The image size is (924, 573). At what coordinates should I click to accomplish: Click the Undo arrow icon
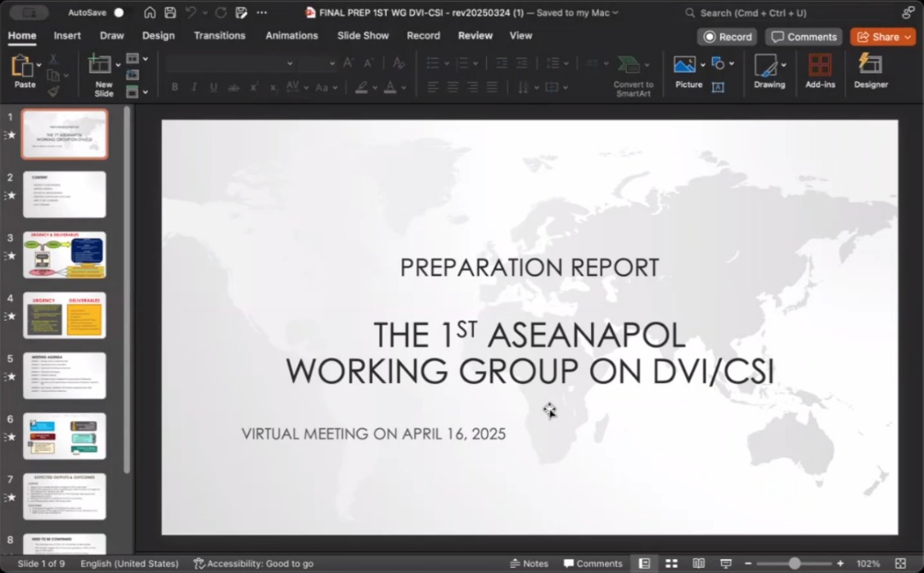(191, 12)
